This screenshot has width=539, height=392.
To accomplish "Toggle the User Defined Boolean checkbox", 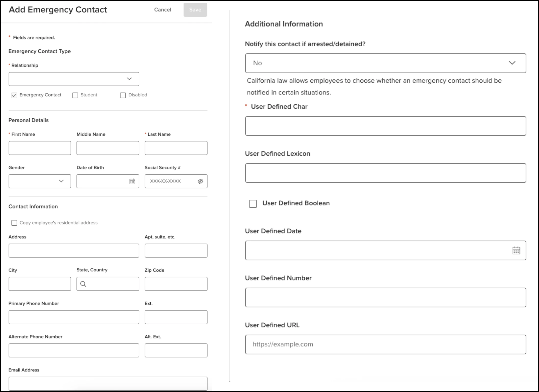I will [x=253, y=204].
